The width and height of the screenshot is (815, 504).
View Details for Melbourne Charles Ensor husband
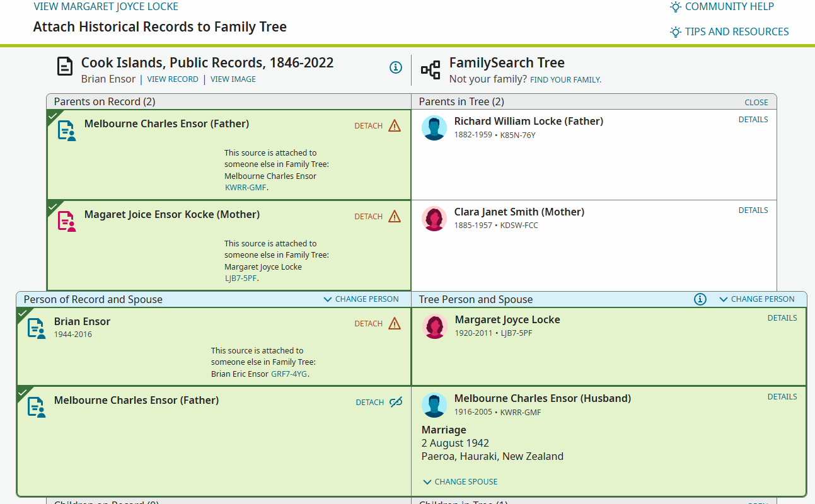click(x=782, y=397)
